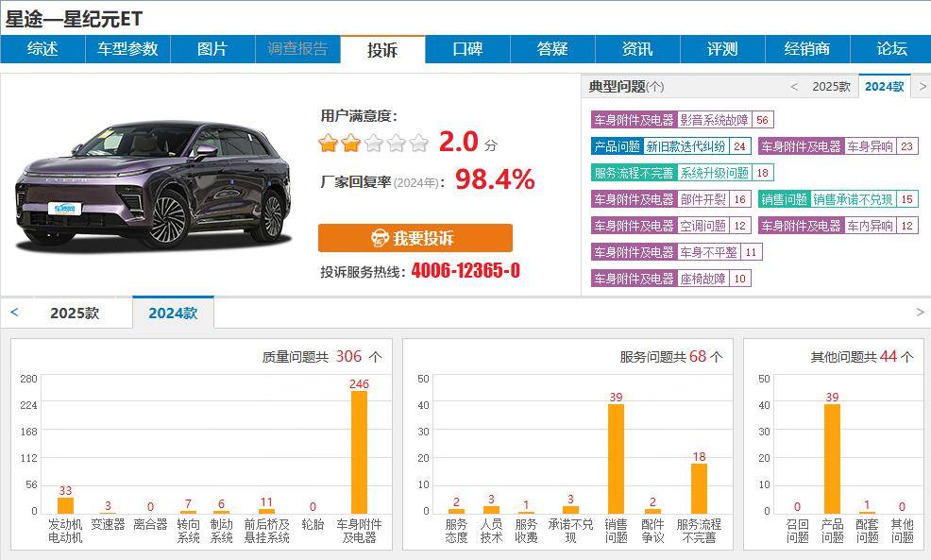Click the 服务流程不完善 18 bar

699,488
